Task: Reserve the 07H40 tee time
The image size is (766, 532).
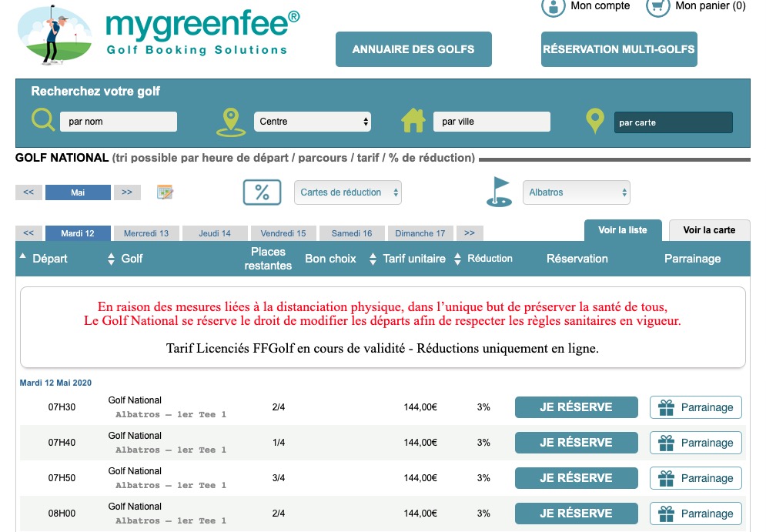Action: 577,443
